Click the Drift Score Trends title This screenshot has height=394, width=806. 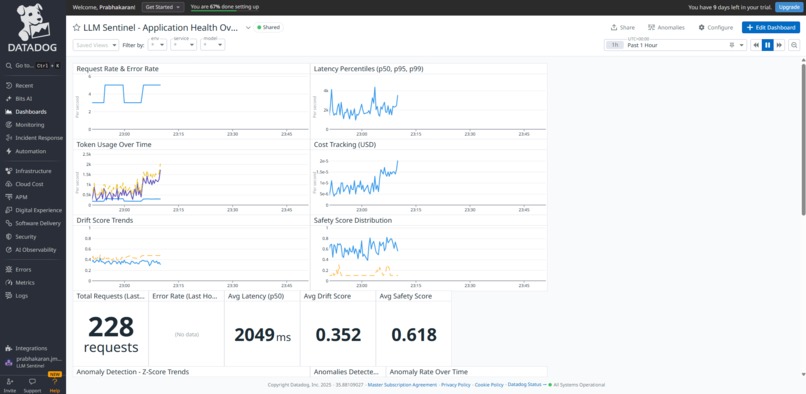105,220
